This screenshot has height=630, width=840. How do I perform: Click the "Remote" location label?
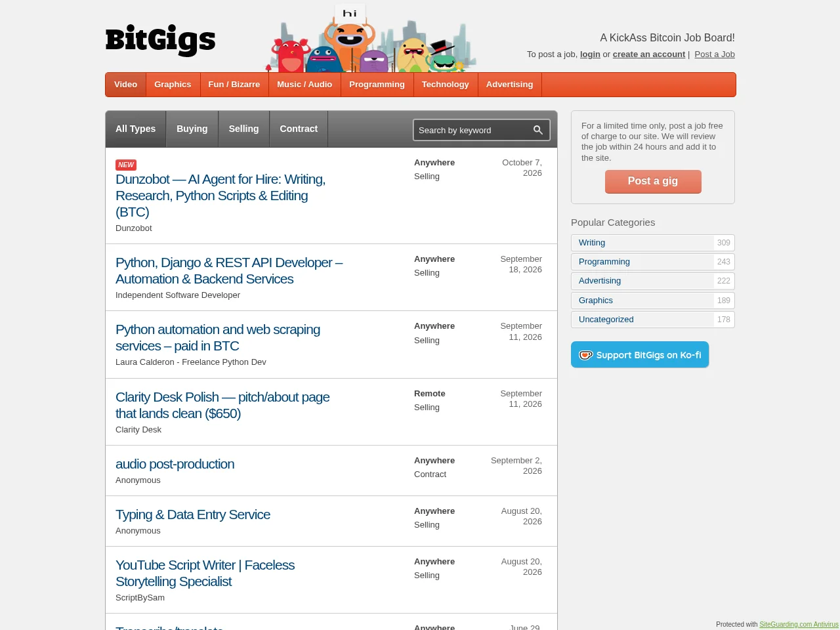(x=430, y=394)
